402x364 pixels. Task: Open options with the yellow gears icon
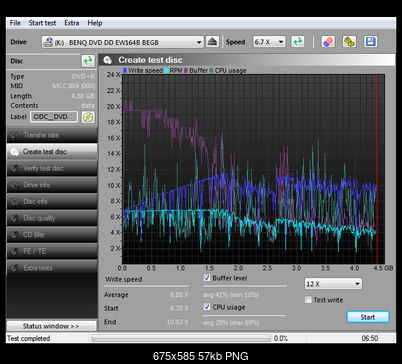tap(349, 42)
